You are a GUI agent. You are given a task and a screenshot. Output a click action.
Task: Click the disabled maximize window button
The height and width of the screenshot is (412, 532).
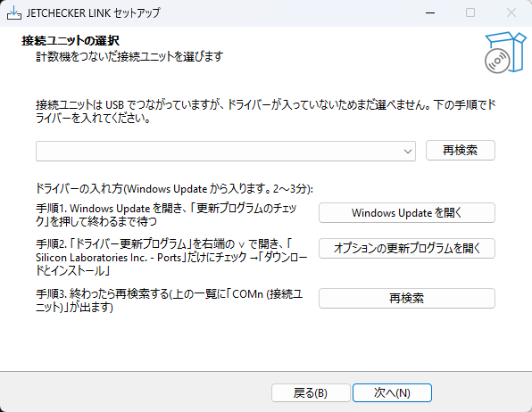point(470,12)
